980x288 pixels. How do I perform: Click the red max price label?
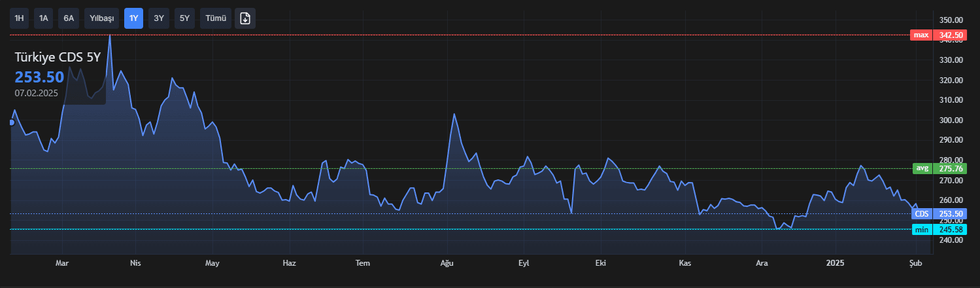[921, 35]
